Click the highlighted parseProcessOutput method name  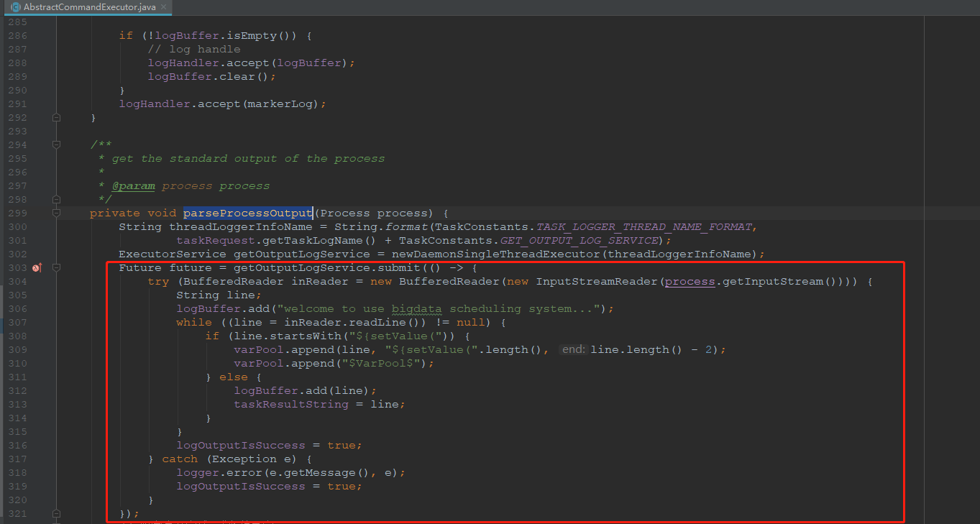[x=247, y=213]
